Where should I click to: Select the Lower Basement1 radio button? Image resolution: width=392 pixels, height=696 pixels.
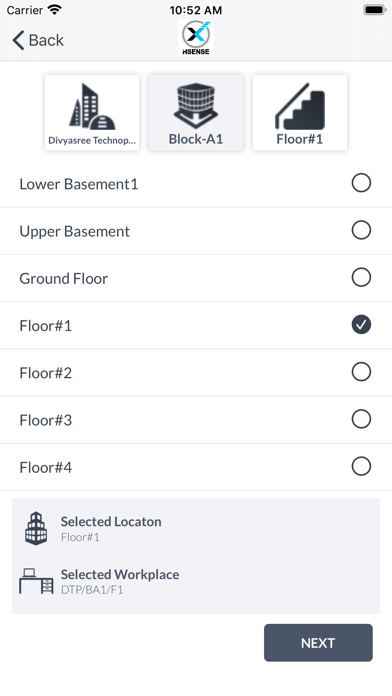[361, 183]
